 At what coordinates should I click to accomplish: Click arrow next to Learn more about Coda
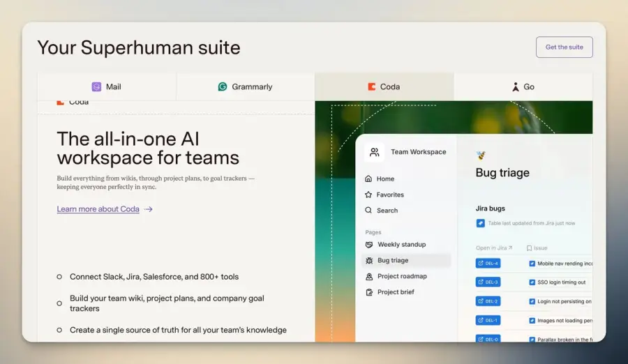point(149,209)
